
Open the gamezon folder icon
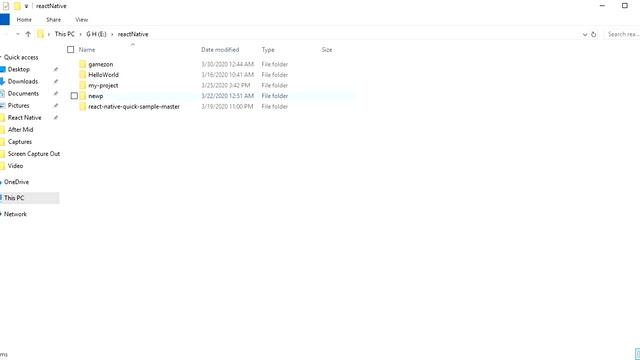point(83,64)
